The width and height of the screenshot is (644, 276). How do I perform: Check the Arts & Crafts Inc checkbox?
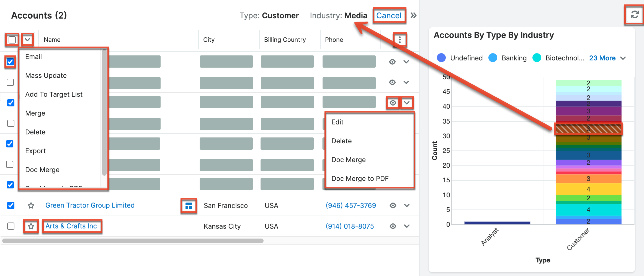11,226
